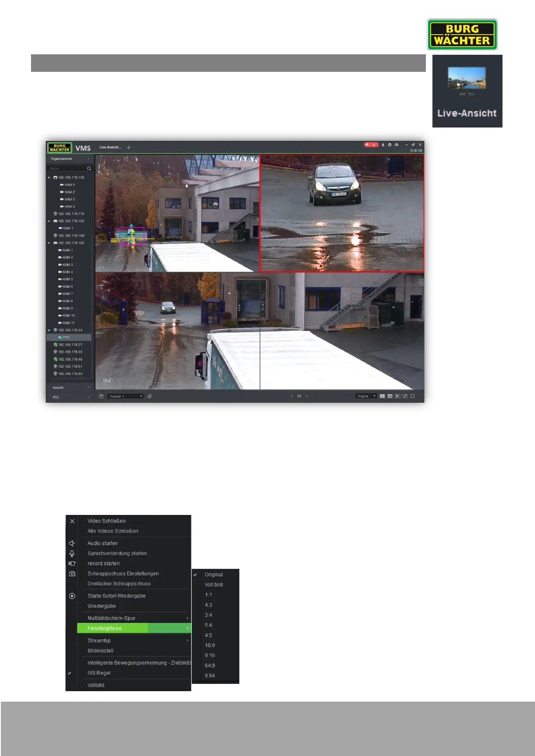Open the Original scale dropdown in bottom bar

366,396
